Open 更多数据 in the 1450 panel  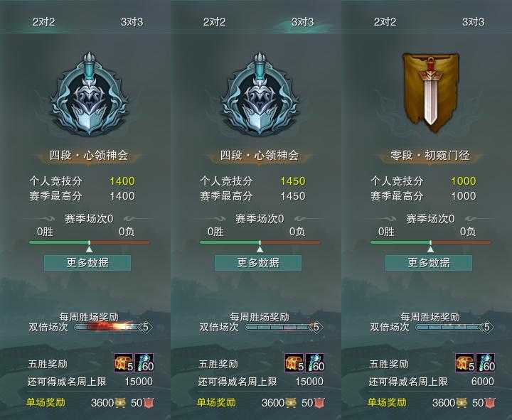(x=258, y=263)
